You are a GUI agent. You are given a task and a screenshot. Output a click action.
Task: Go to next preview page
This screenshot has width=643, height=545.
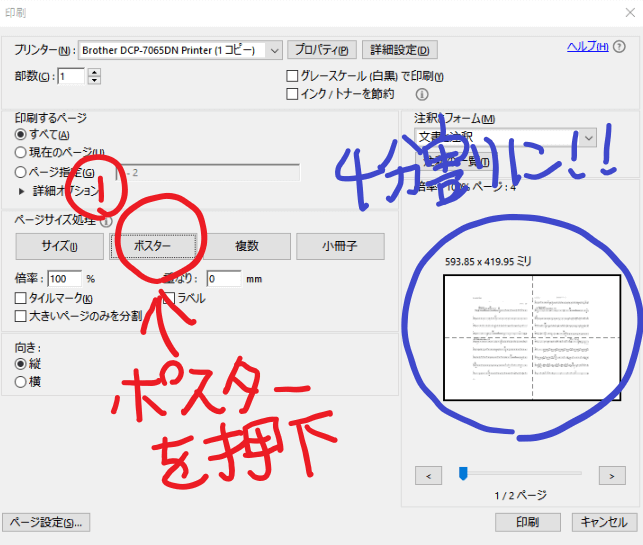pyautogui.click(x=612, y=476)
